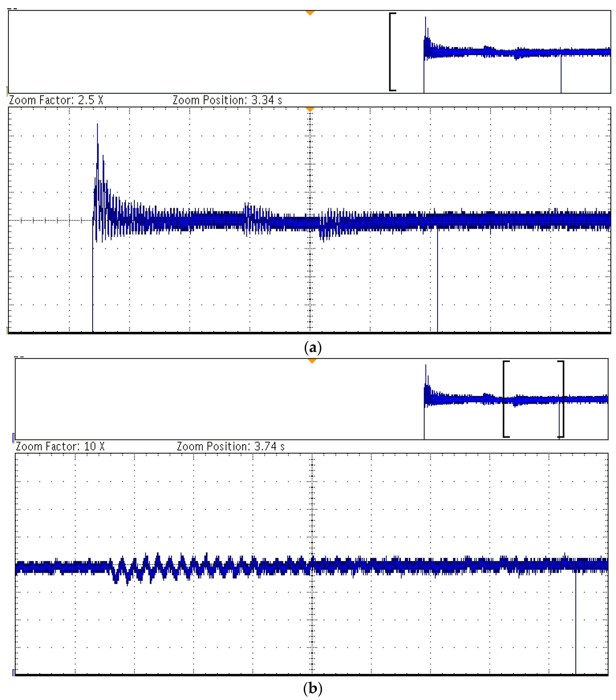Click the Zoom Position: 3.34 s readout
This screenshot has width=616, height=700.
click(227, 100)
